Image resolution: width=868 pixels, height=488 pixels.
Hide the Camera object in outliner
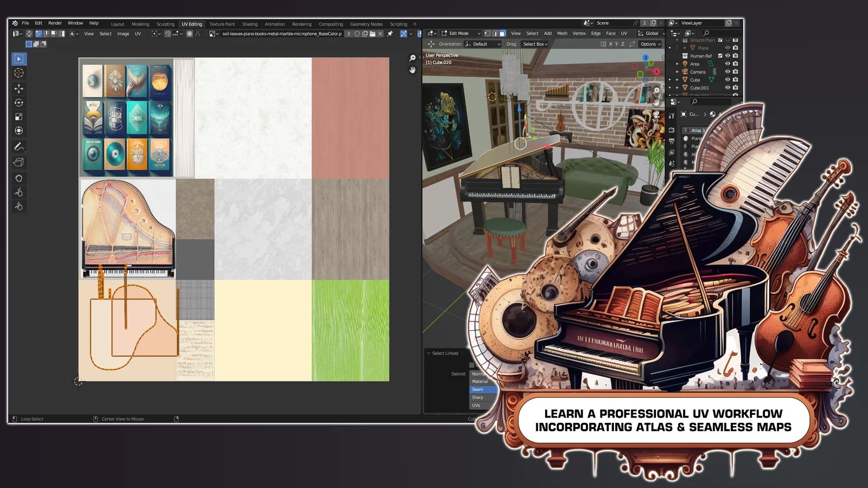click(727, 72)
